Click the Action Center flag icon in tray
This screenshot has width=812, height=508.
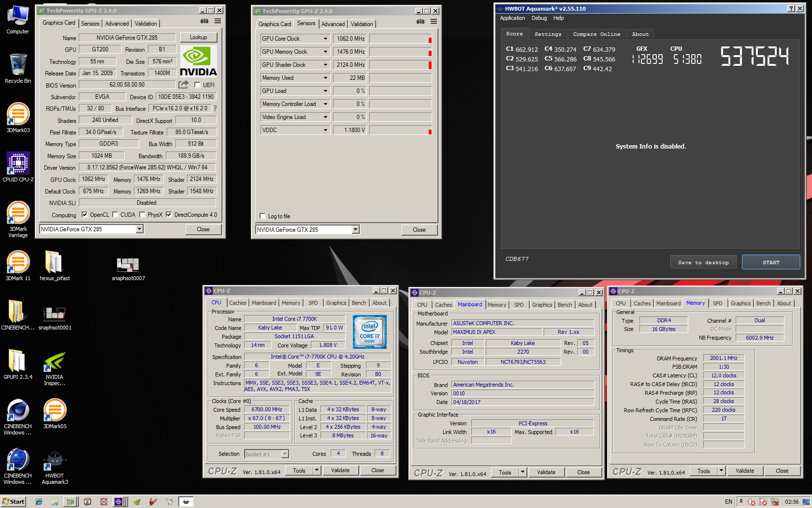click(x=763, y=502)
